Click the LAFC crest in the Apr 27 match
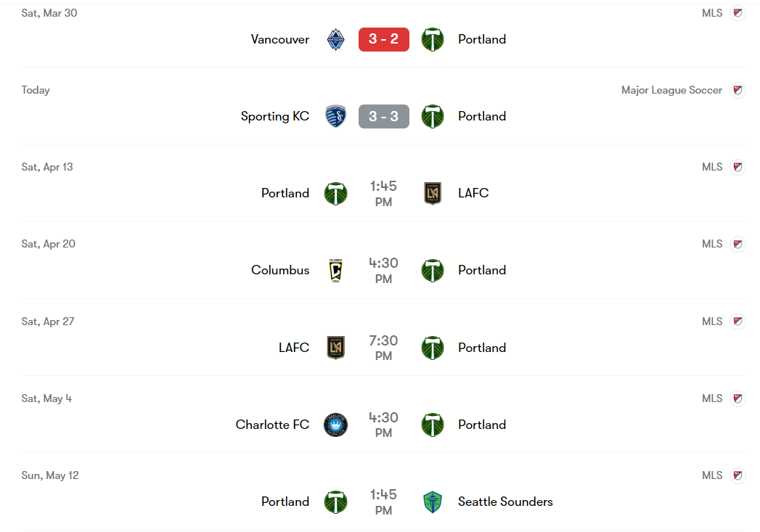Viewport: 760px width, 532px height. tap(335, 348)
